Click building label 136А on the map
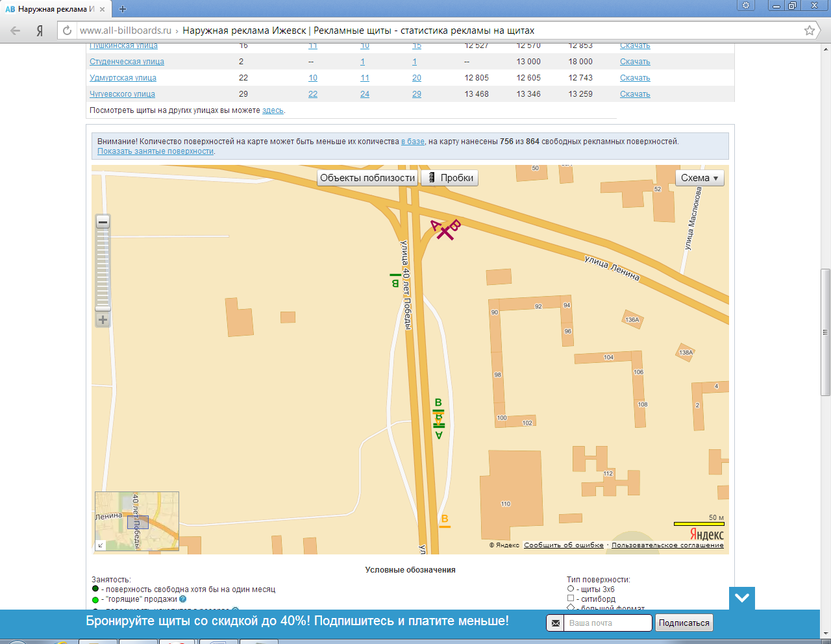The height and width of the screenshot is (644, 831). coord(632,319)
